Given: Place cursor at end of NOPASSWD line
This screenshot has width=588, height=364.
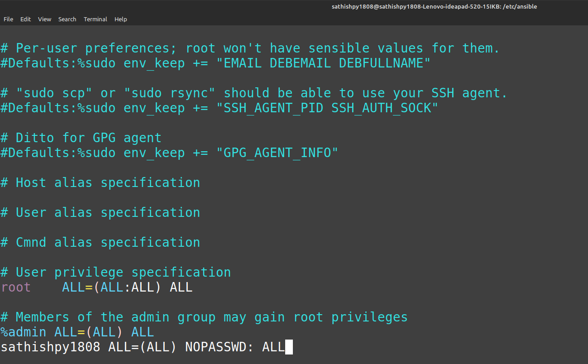Looking at the screenshot, I should coord(289,347).
